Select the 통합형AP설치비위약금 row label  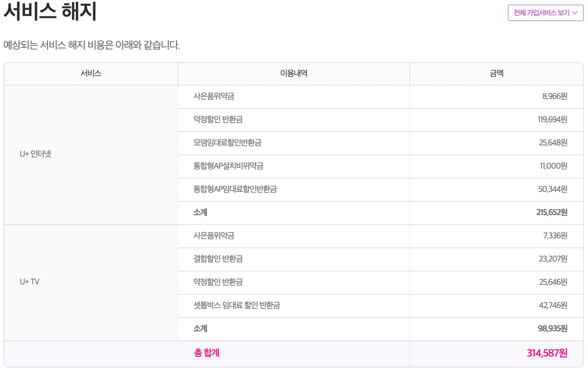pyautogui.click(x=228, y=166)
